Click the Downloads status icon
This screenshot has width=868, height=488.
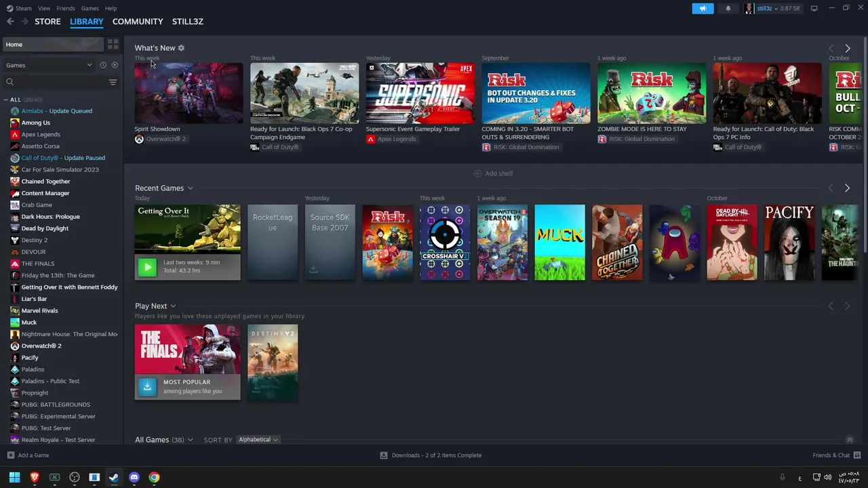coord(384,455)
